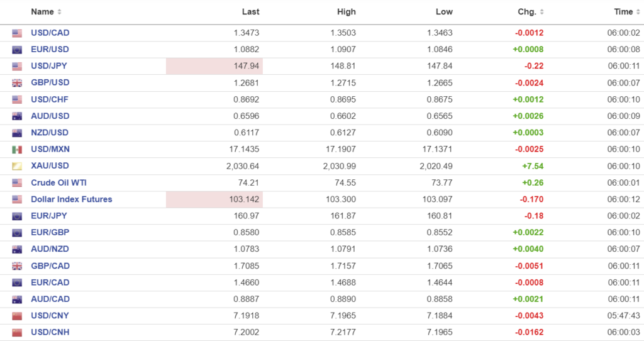Click the US flag icon beside USD/CAD

point(17,33)
